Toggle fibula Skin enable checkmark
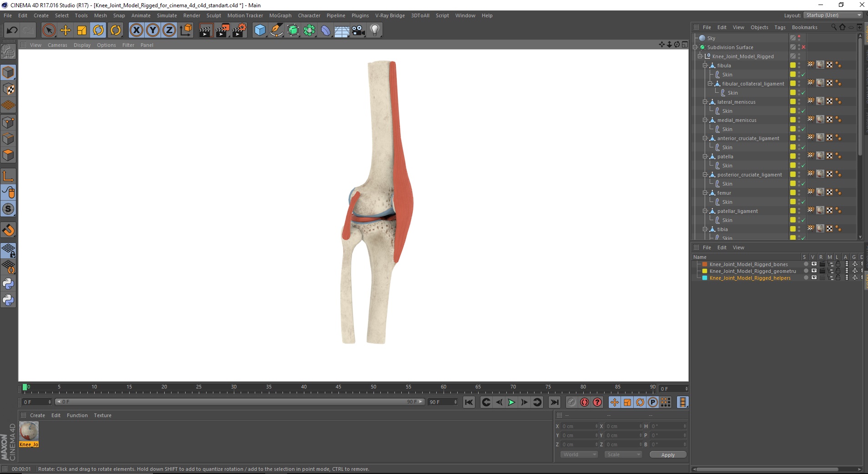The width and height of the screenshot is (868, 474). point(803,75)
